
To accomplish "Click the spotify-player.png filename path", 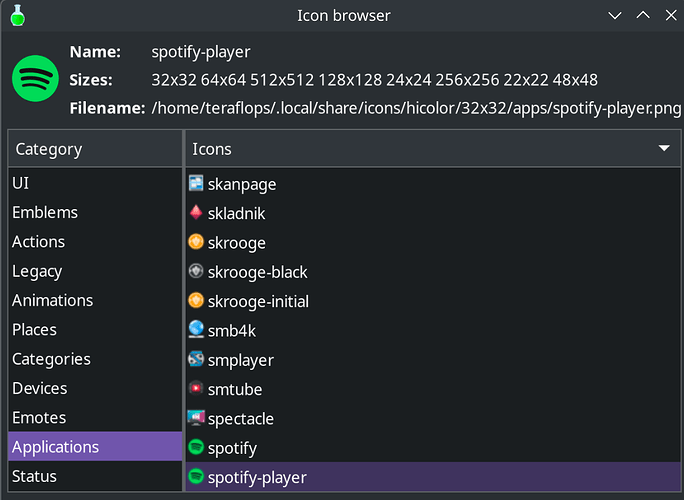I will point(416,108).
